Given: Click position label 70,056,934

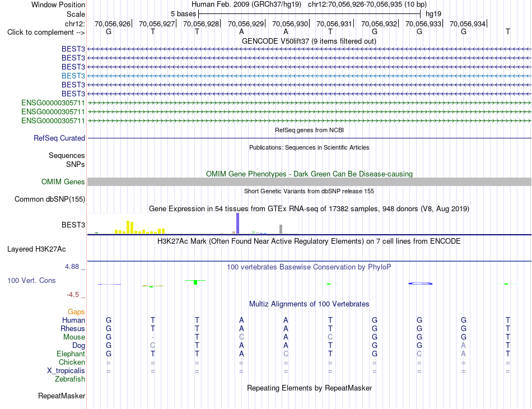Looking at the screenshot, I should click(x=467, y=24).
